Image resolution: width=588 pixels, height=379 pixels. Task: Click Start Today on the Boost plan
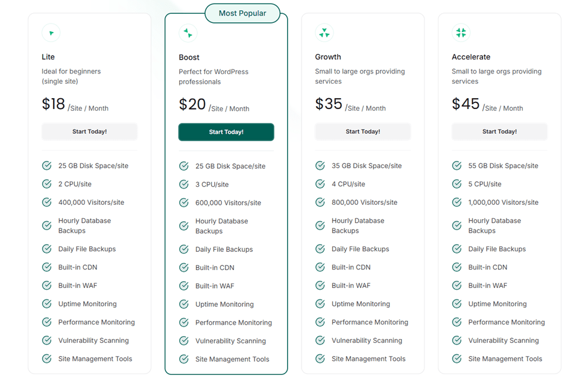pos(226,131)
